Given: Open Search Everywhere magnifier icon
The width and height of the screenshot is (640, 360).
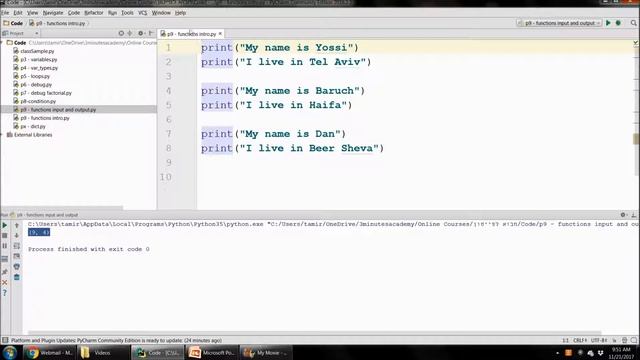Looking at the screenshot, I should click(633, 23).
